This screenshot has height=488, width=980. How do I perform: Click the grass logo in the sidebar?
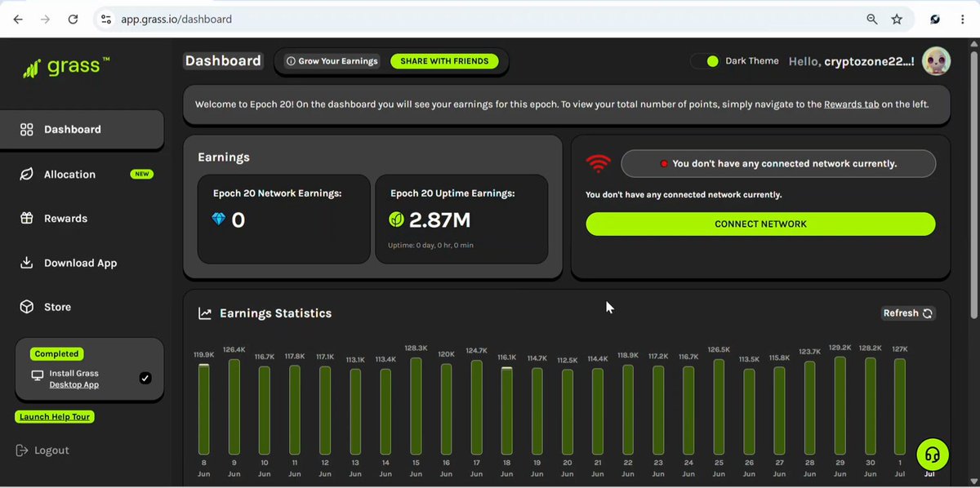tap(66, 68)
